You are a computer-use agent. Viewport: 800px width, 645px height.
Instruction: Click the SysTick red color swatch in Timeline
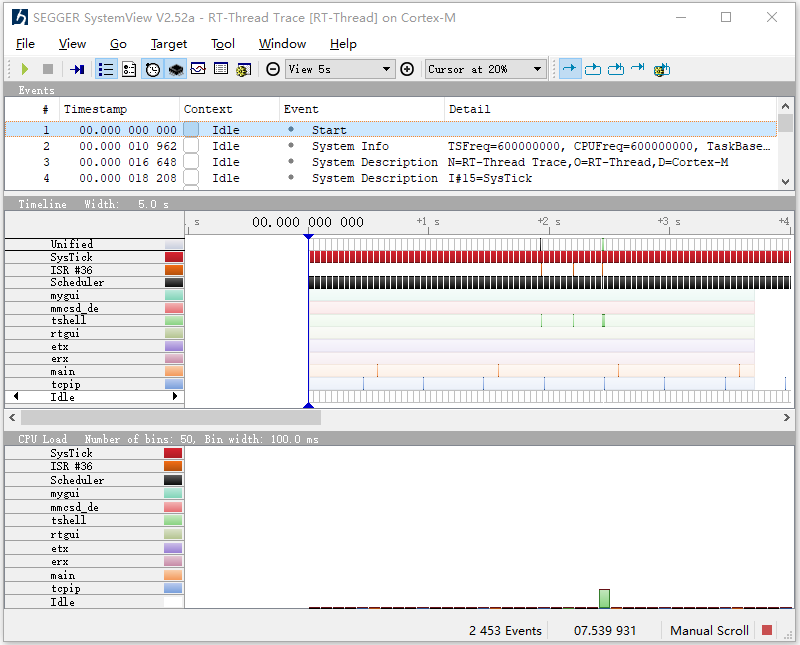tap(174, 257)
